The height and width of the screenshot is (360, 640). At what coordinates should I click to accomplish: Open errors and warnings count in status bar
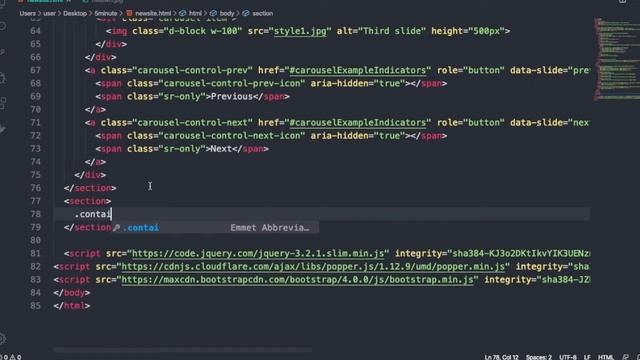tap(11, 357)
